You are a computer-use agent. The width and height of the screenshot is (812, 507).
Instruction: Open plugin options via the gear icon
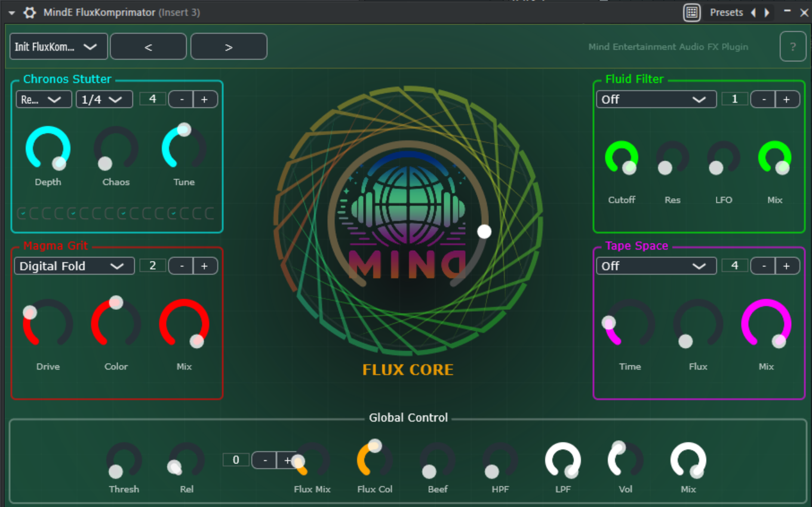(x=29, y=12)
